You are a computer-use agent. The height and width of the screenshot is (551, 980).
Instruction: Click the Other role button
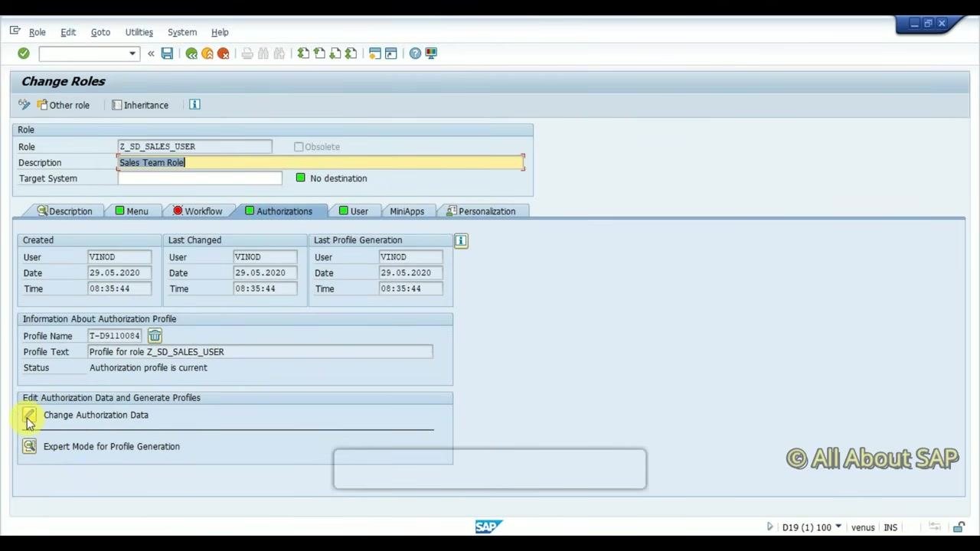point(64,105)
